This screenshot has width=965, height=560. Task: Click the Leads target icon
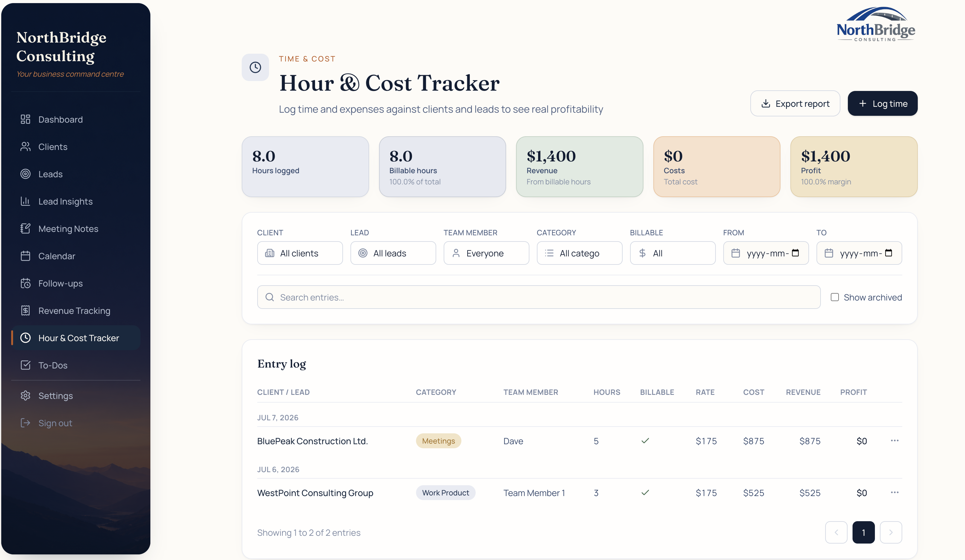[25, 174]
